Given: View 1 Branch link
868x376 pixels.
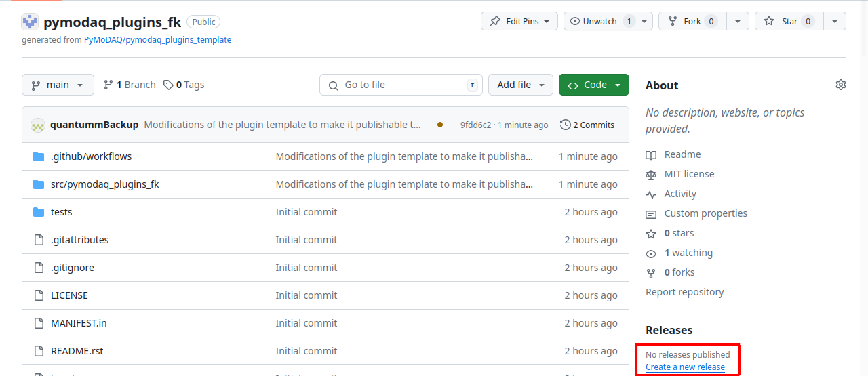Looking at the screenshot, I should pyautogui.click(x=130, y=85).
